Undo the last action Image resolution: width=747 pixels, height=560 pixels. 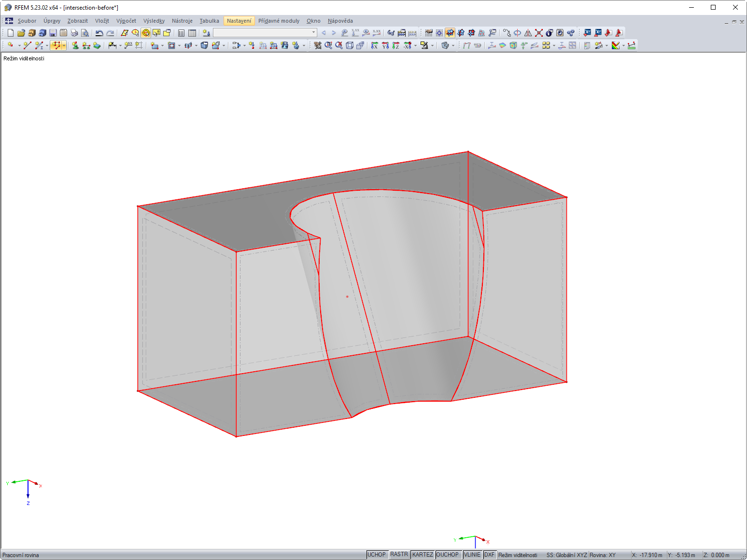click(99, 33)
